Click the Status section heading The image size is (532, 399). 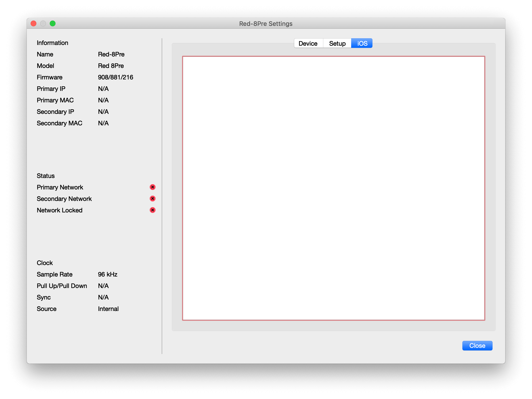tap(46, 176)
